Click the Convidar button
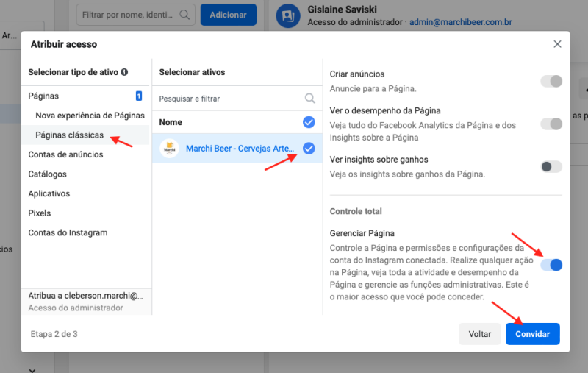Screen dimensions: 588x373 point(532,334)
